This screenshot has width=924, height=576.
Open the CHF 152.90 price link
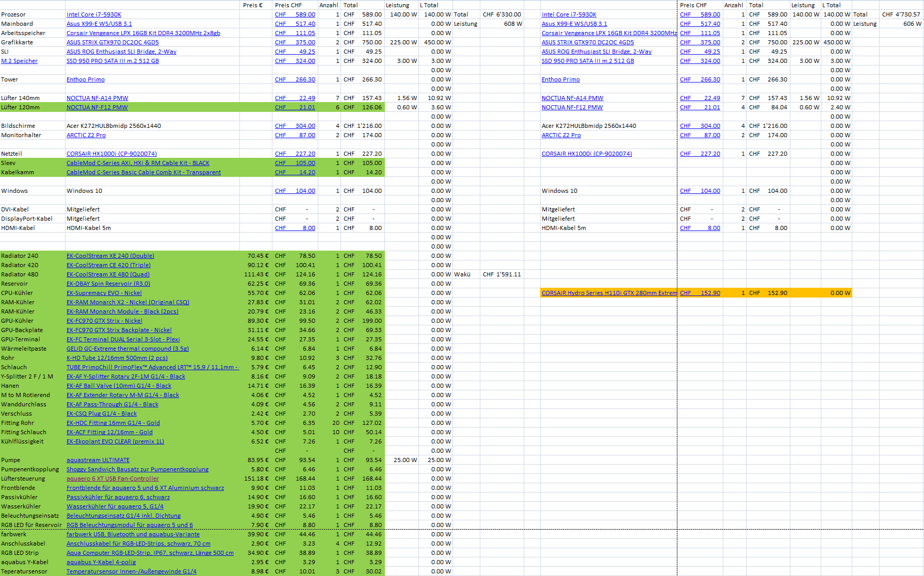pyautogui.click(x=700, y=293)
